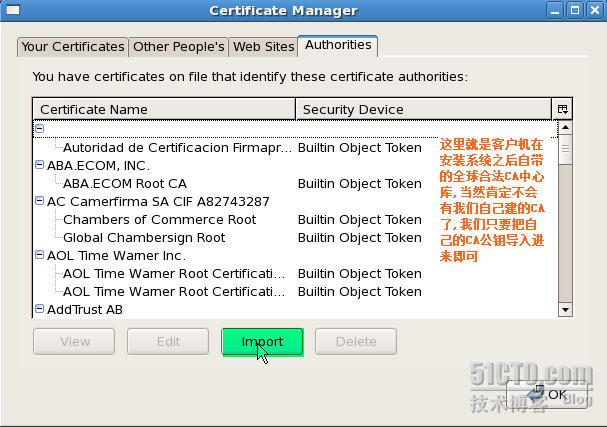The width and height of the screenshot is (607, 427).
Task: Open the Web Sites tab
Action: coord(263,47)
